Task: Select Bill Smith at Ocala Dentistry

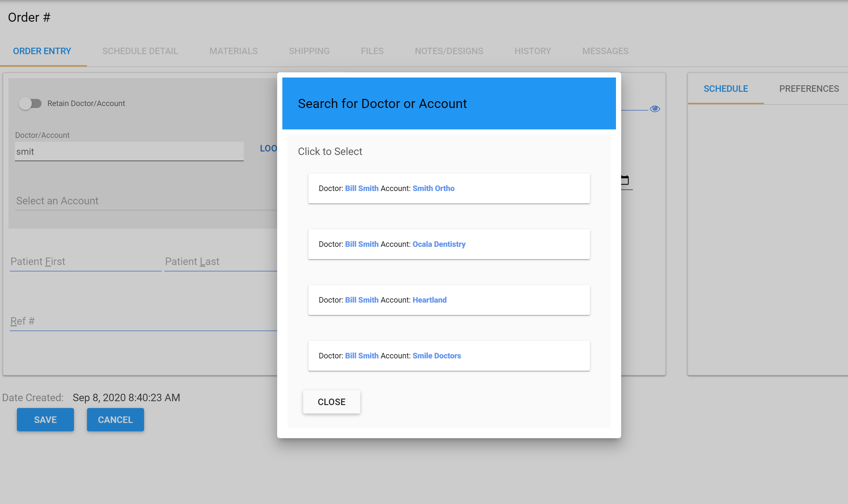Action: point(449,244)
